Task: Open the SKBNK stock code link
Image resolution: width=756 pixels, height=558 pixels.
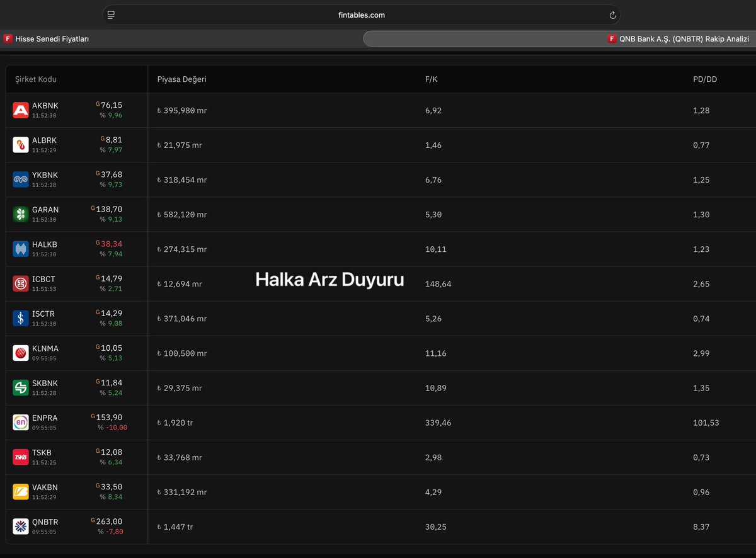Action: click(x=45, y=383)
